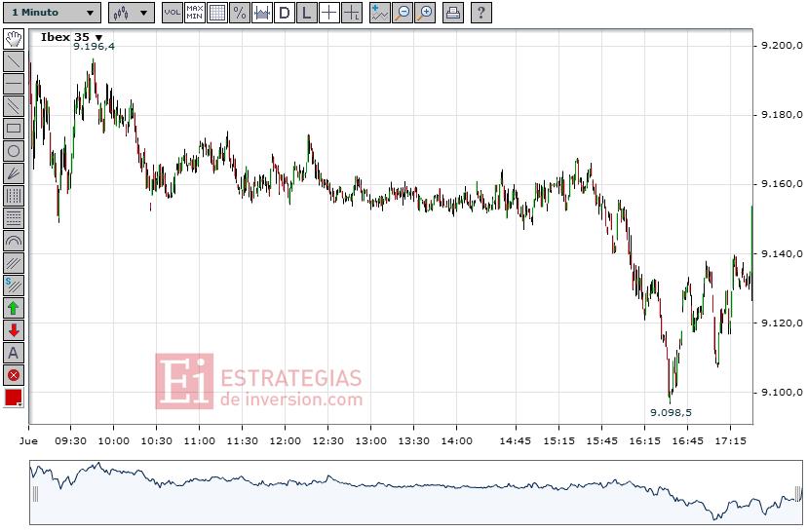Image resolution: width=807 pixels, height=532 pixels.
Task: Add an indicator to the chart
Action: [x=380, y=13]
